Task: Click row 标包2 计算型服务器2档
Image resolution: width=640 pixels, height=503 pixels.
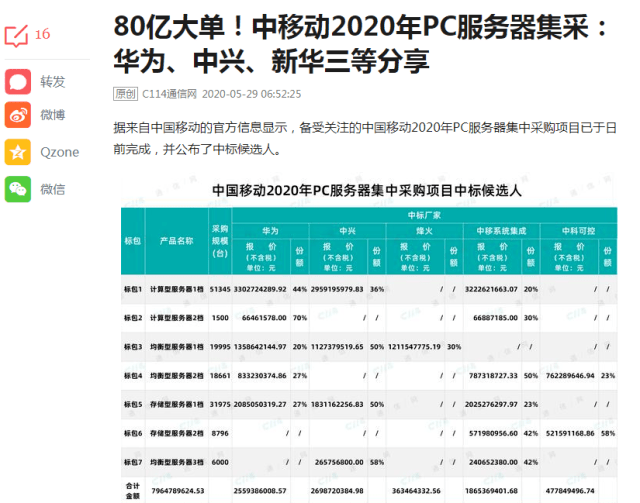Action: [x=369, y=318]
